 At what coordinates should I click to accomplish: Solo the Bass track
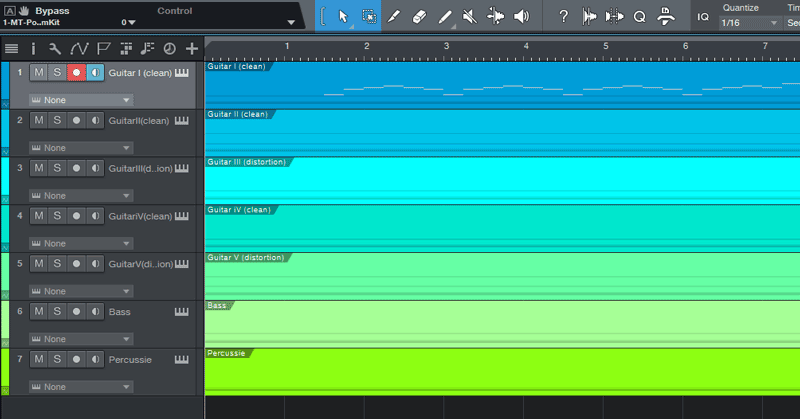tap(57, 311)
